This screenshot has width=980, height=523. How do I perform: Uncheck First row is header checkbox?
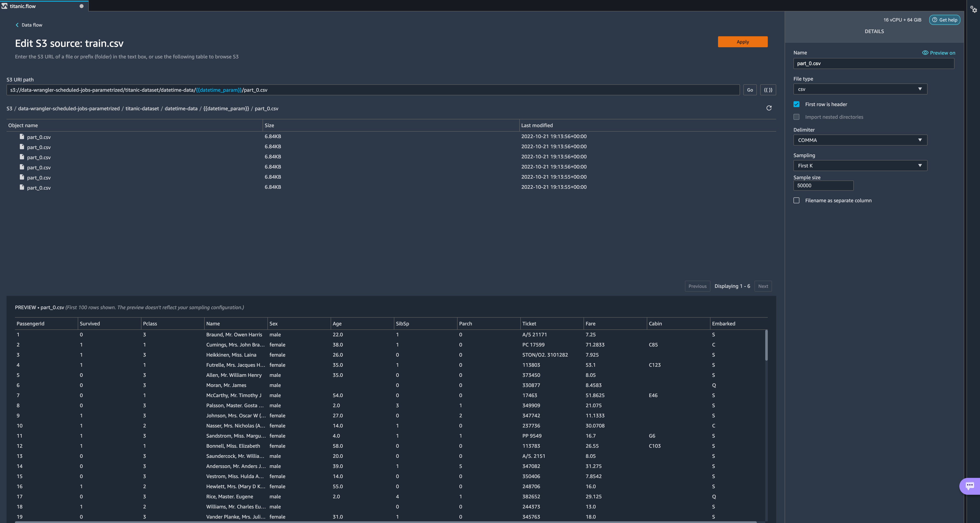796,104
